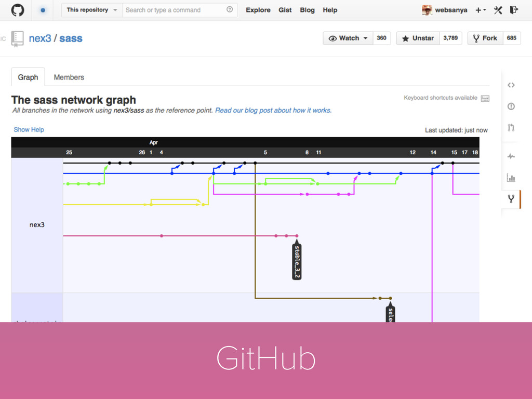This screenshot has height=399, width=532.
Task: Click the repository book icon
Action: coord(17,38)
